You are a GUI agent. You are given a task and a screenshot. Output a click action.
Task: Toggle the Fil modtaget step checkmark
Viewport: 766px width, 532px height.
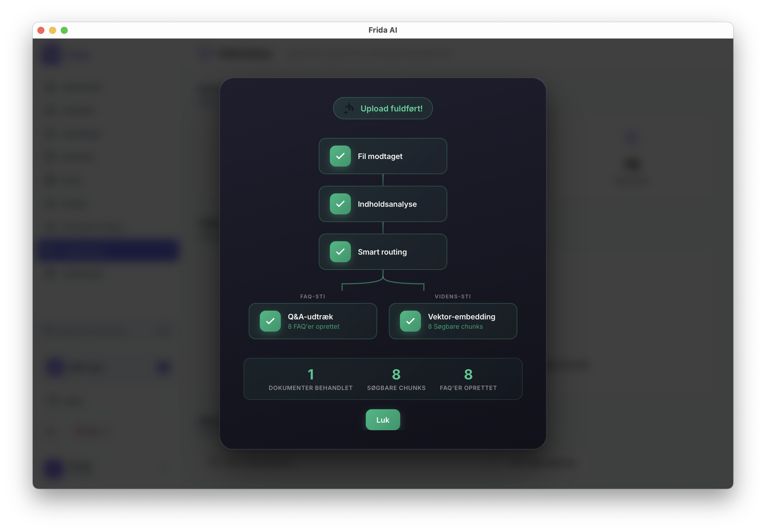point(340,156)
